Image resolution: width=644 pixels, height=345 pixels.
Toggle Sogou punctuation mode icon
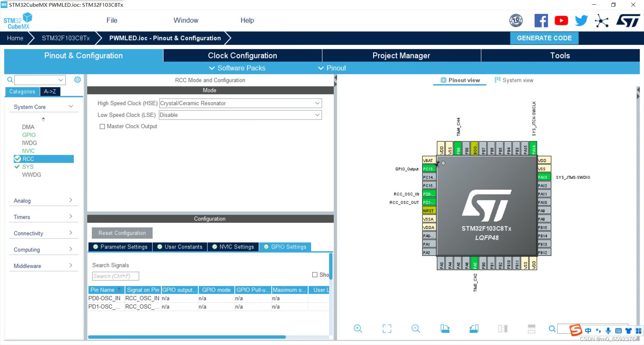point(598,331)
